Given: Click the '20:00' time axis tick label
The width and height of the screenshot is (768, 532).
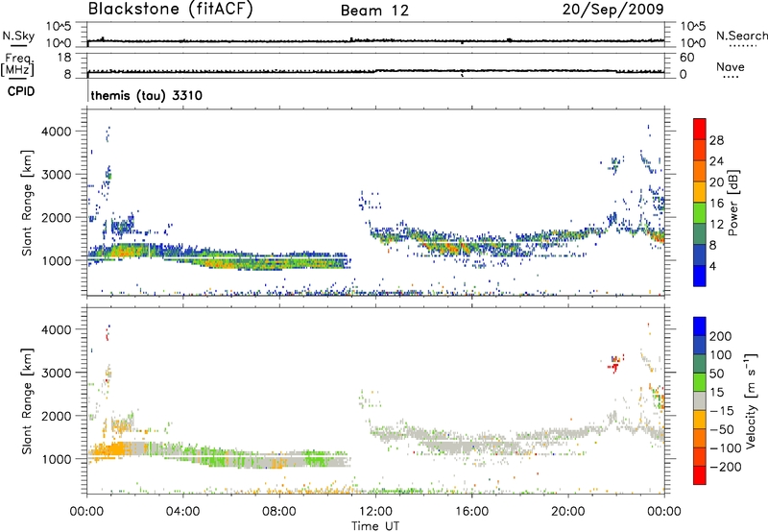Looking at the screenshot, I should 568,512.
